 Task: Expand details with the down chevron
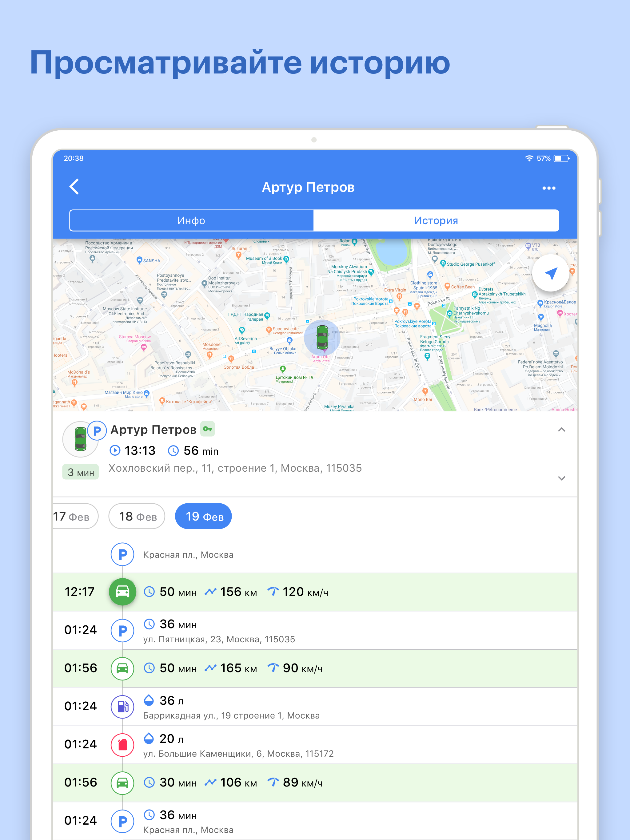(x=561, y=478)
